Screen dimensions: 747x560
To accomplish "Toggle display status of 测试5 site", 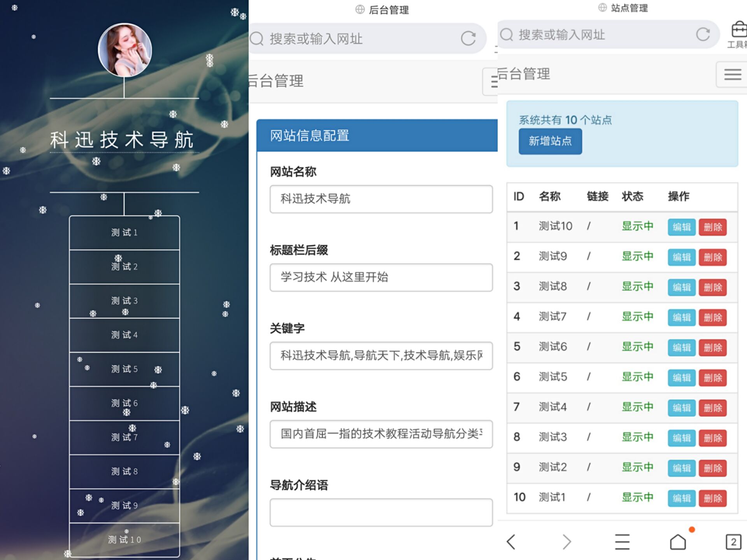I will pos(638,376).
